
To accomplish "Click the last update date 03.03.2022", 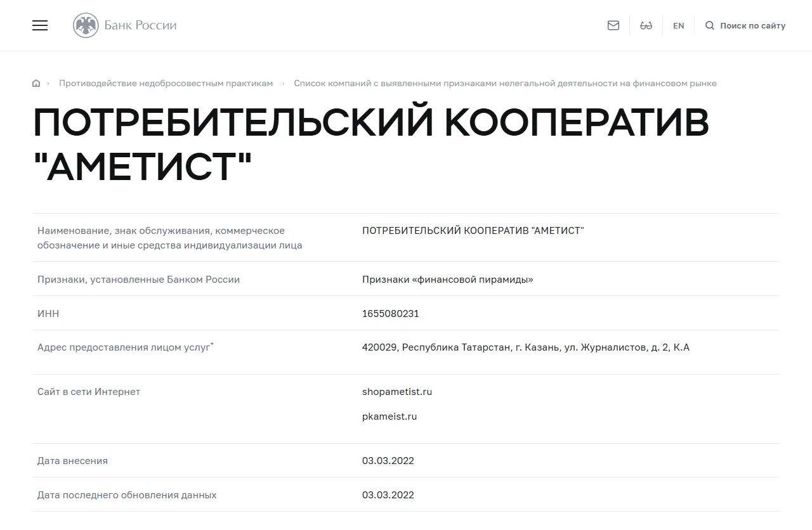I will (388, 495).
